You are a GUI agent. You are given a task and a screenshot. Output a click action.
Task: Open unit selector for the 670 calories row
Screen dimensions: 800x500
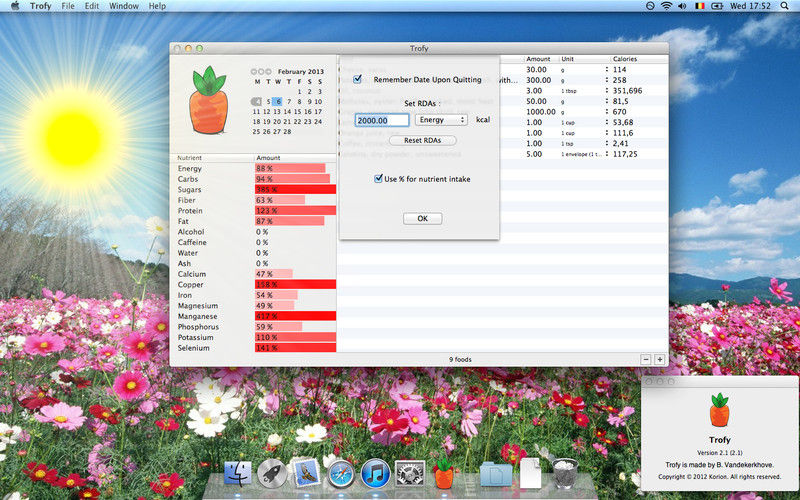[607, 112]
